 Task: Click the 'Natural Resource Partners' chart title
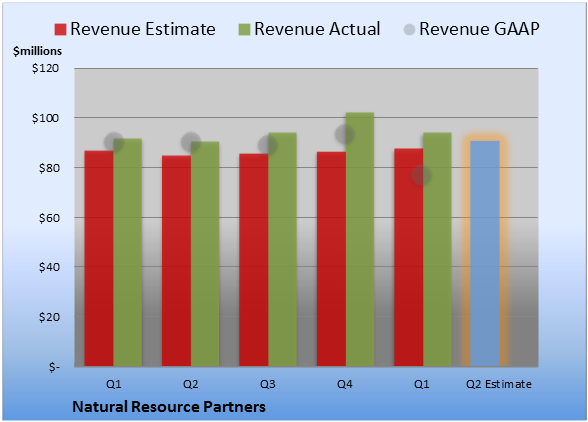tap(169, 407)
